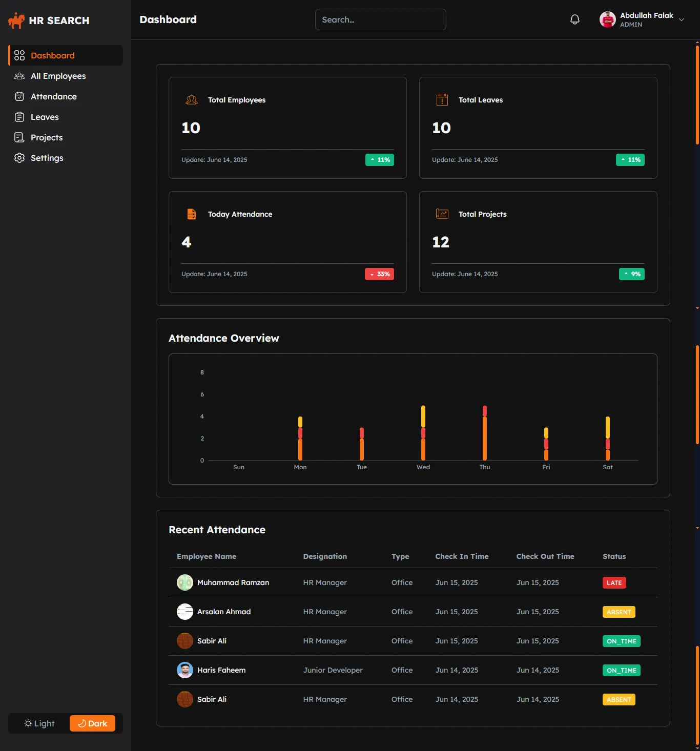Viewport: 700px width, 751px height.
Task: Expand the admin profile dropdown chevron
Action: pyautogui.click(x=682, y=19)
